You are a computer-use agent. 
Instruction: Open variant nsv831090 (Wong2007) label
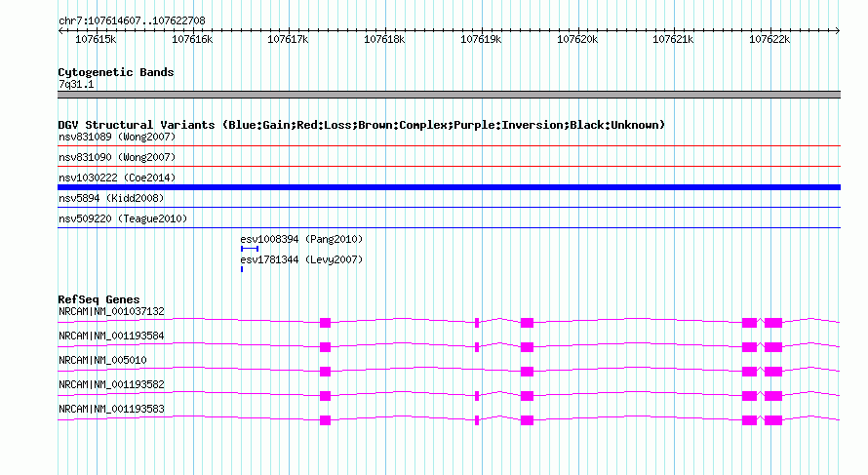pyautogui.click(x=117, y=157)
